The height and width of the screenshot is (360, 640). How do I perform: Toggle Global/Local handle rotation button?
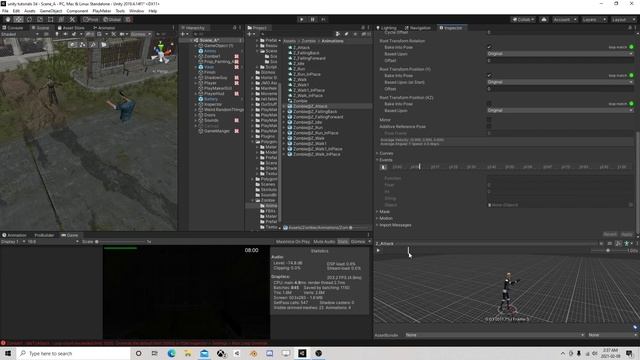tap(112, 19)
